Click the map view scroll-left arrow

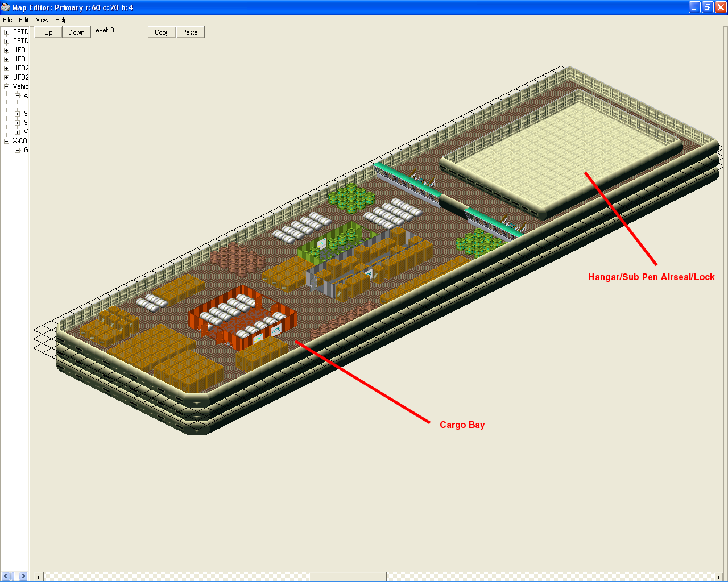pos(39,577)
